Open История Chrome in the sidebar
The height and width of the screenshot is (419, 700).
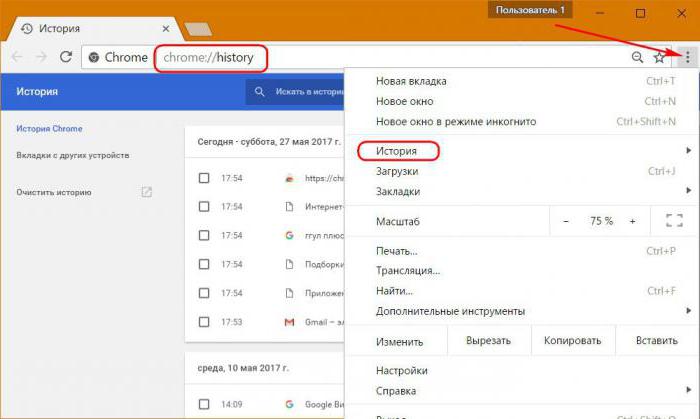click(x=49, y=129)
